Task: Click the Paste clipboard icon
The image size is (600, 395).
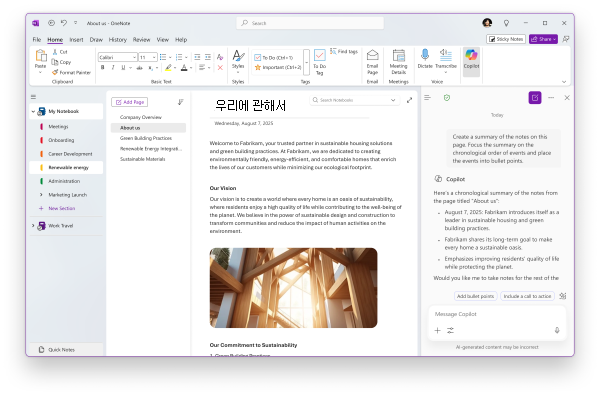Action: click(x=41, y=56)
